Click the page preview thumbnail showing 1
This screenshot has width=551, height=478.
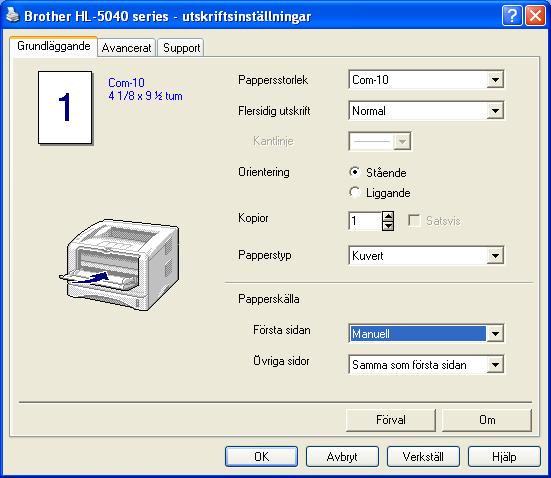point(65,108)
